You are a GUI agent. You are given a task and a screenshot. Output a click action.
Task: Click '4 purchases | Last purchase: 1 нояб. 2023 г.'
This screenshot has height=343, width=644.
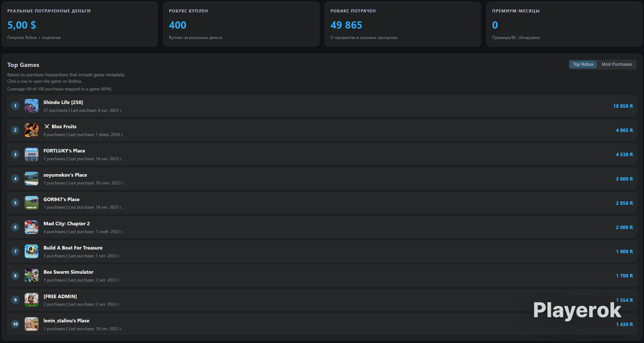[83, 232]
